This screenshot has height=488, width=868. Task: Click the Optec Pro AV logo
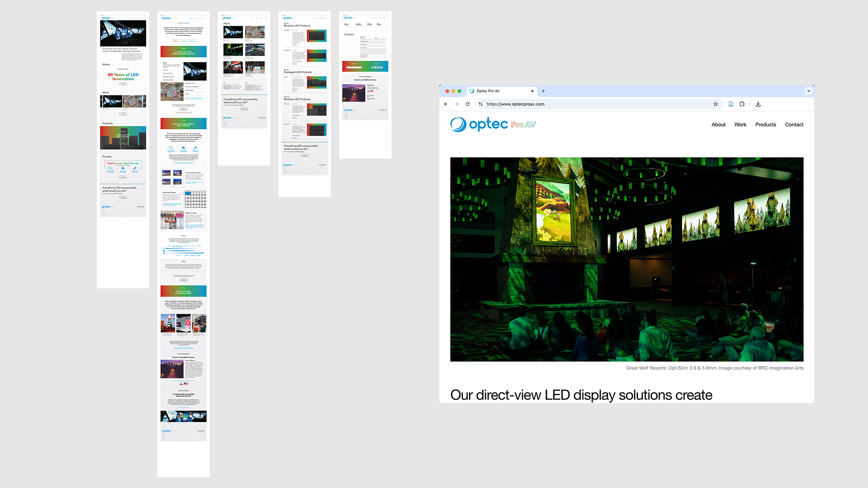click(x=493, y=124)
